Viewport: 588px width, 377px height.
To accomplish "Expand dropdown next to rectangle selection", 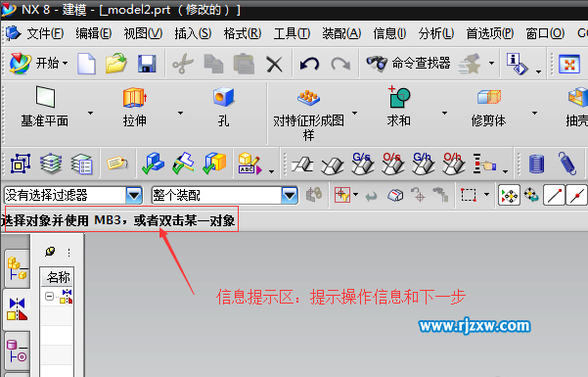I will [x=487, y=195].
